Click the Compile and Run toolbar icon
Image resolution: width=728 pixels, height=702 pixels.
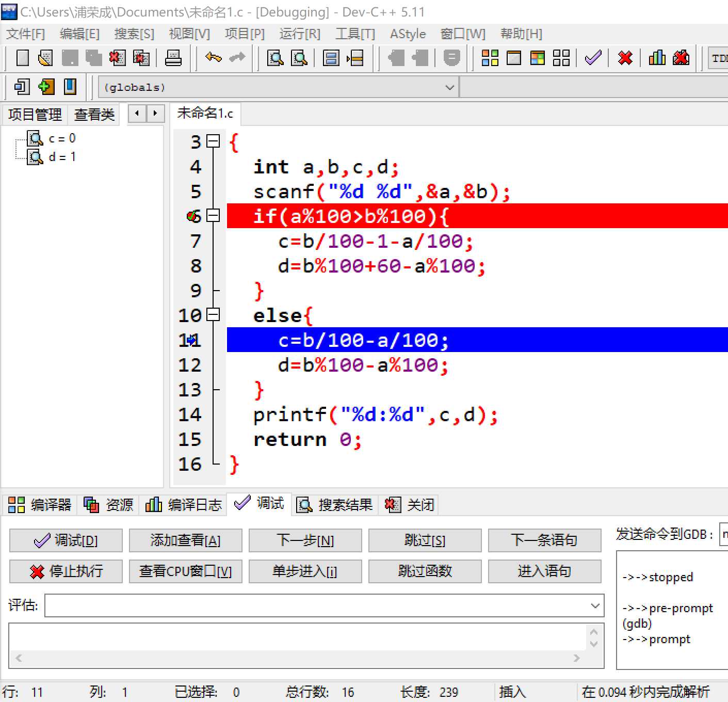(x=537, y=58)
